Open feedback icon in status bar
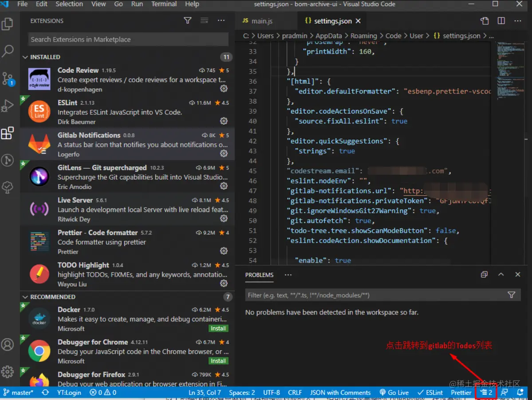This screenshot has height=400, width=532. (504, 392)
